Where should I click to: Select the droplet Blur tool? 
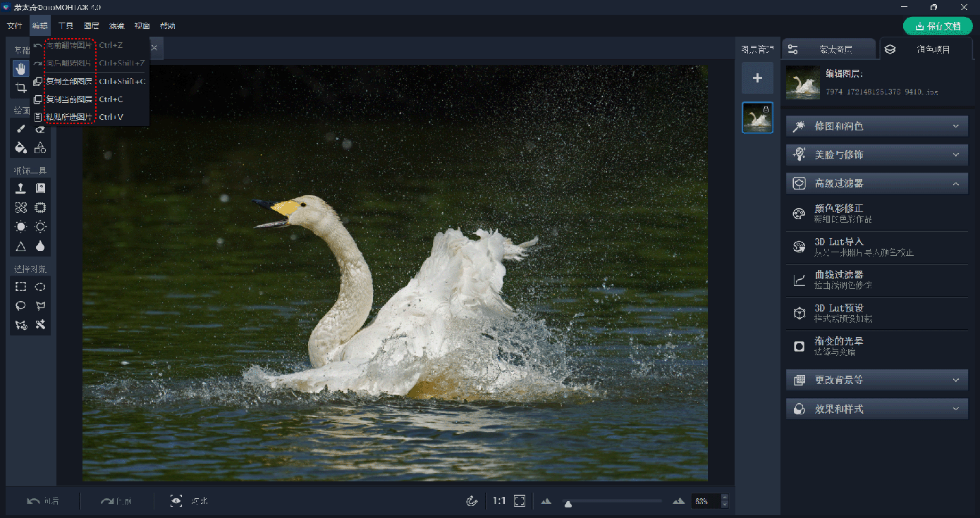pos(41,246)
